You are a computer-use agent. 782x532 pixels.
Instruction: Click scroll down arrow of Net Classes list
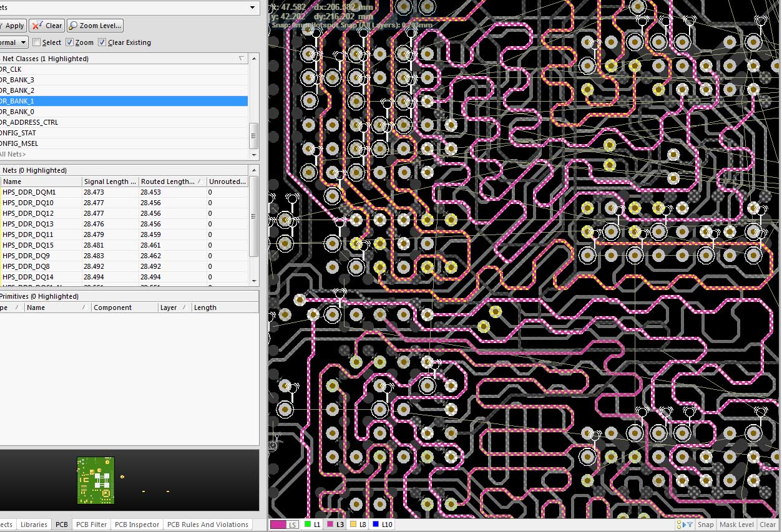(254, 155)
